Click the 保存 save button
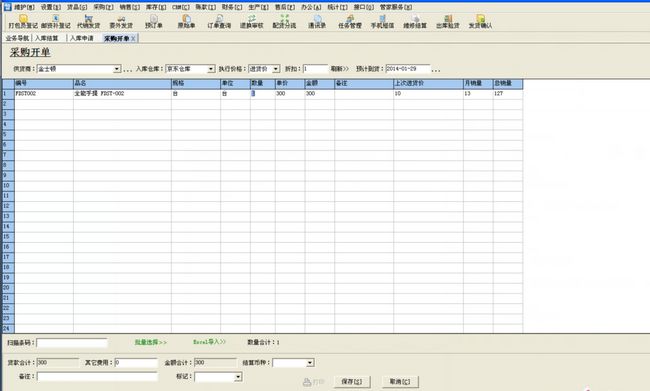The image size is (650, 391). tap(352, 381)
